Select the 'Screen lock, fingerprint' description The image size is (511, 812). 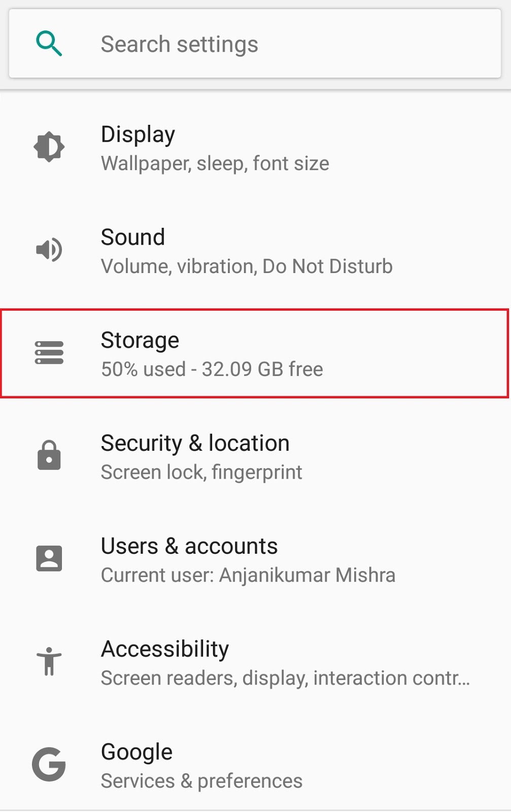point(201,472)
